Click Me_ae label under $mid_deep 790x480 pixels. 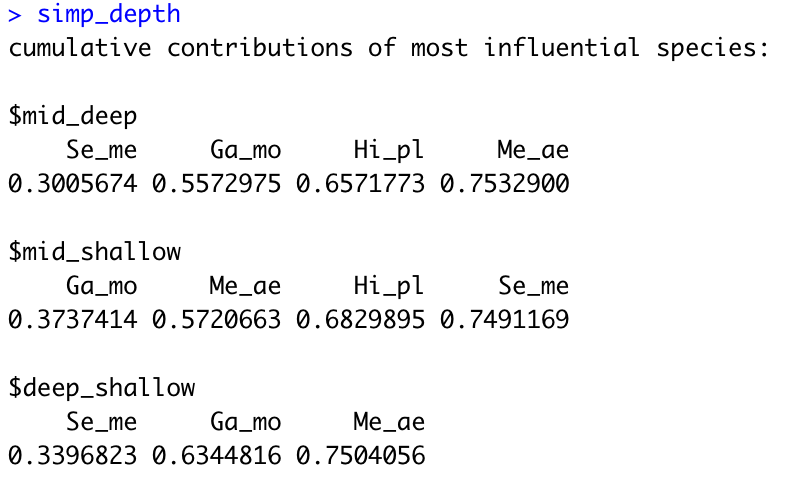pos(533,150)
